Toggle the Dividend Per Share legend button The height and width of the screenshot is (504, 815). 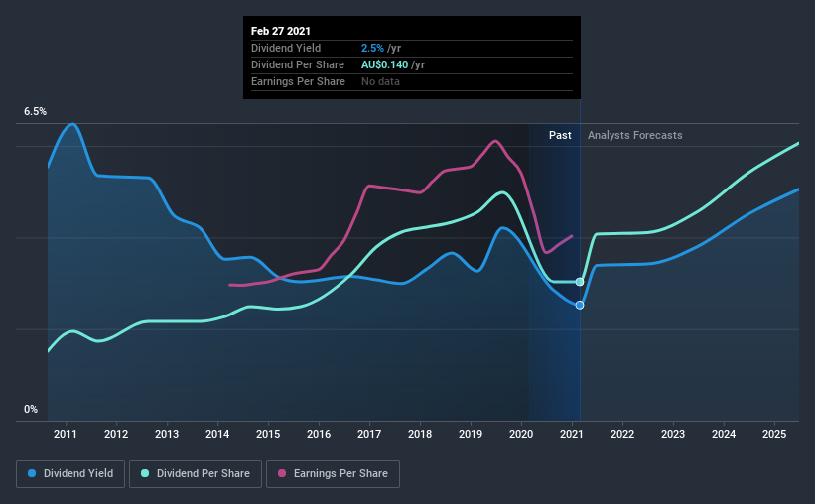[196, 474]
